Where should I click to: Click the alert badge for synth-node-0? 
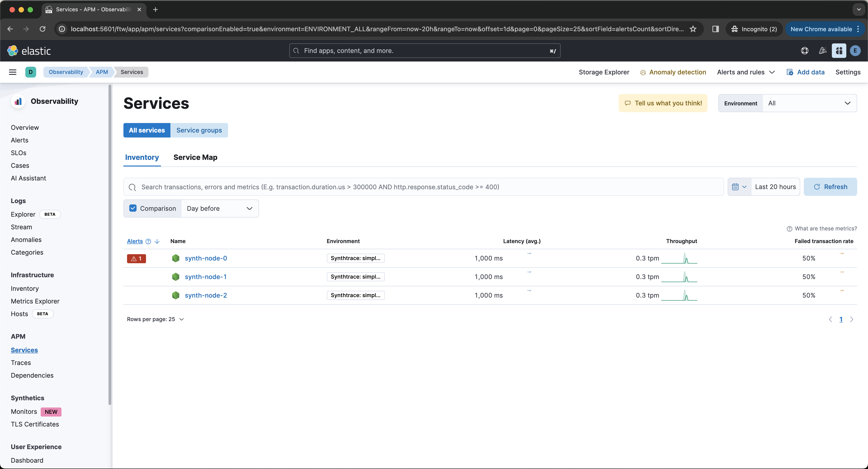[x=137, y=258]
